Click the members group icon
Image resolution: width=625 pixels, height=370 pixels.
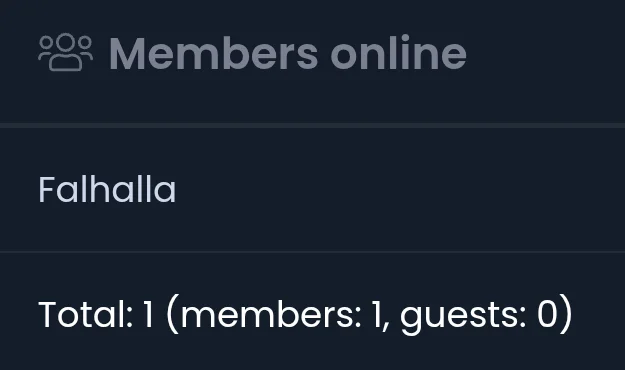(66, 52)
